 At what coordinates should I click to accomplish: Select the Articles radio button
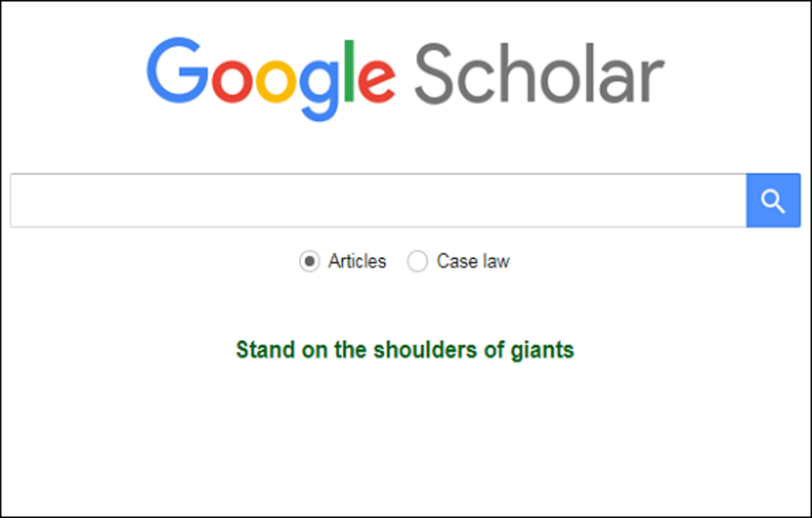point(309,261)
